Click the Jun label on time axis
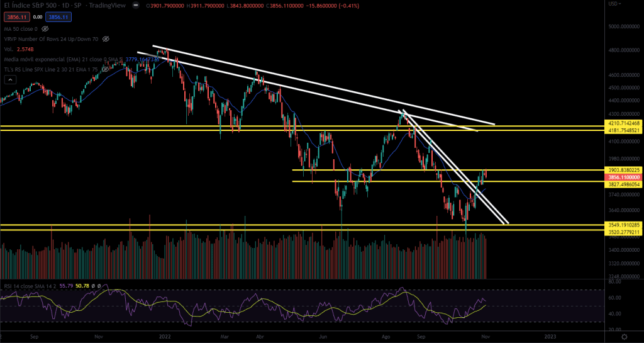Screen dimensions: 644x343 (323, 336)
